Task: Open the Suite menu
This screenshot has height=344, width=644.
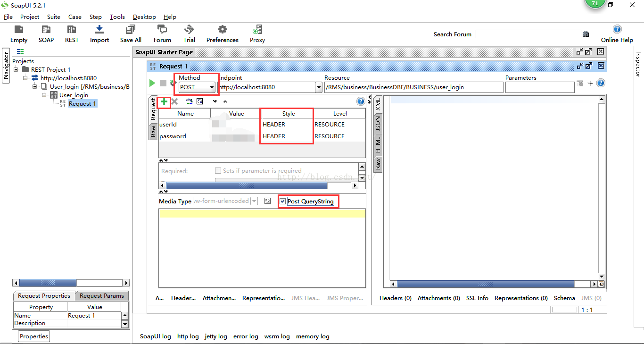Action: (x=54, y=17)
